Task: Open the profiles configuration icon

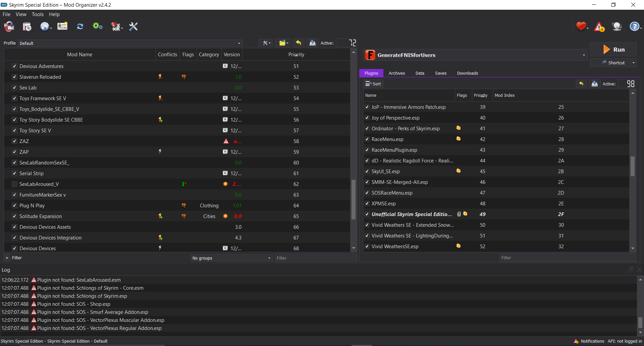Action: pyautogui.click(x=62, y=26)
